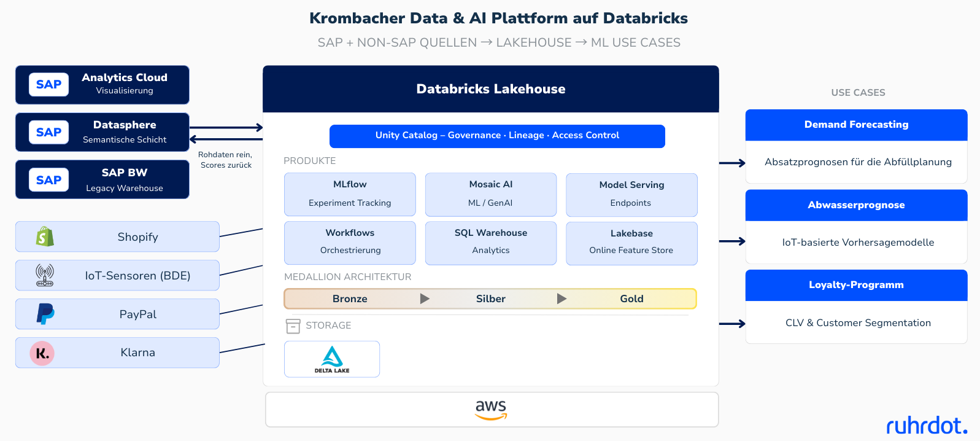
Task: Open the Klarna source box
Action: tap(117, 353)
